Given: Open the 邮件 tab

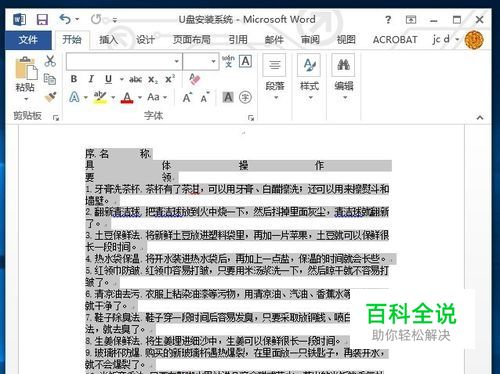Looking at the screenshot, I should (x=274, y=40).
